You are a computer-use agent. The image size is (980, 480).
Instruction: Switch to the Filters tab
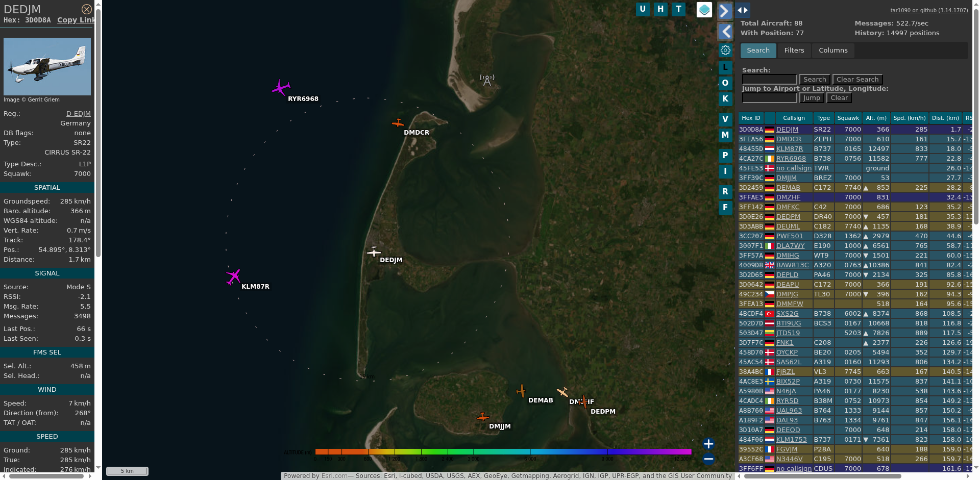(x=794, y=50)
